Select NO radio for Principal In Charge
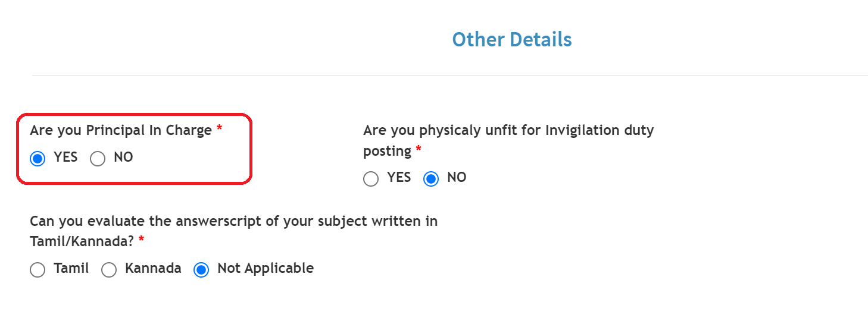The image size is (868, 321). (x=98, y=159)
